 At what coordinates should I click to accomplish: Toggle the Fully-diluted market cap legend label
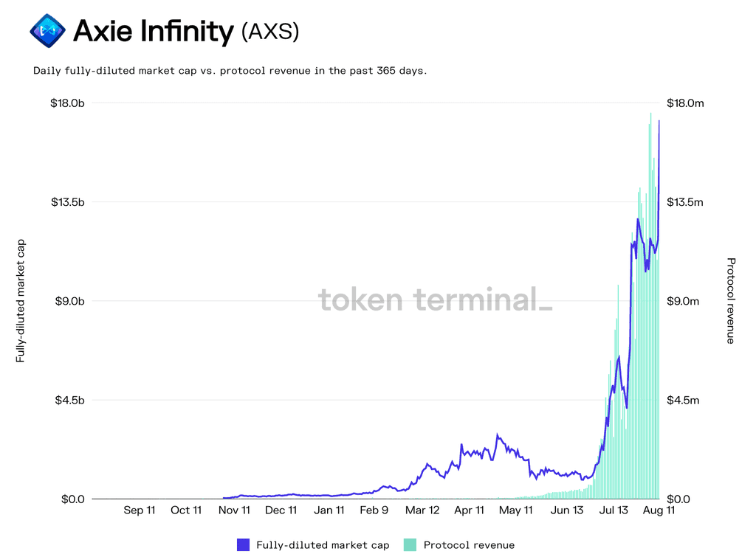point(323,545)
